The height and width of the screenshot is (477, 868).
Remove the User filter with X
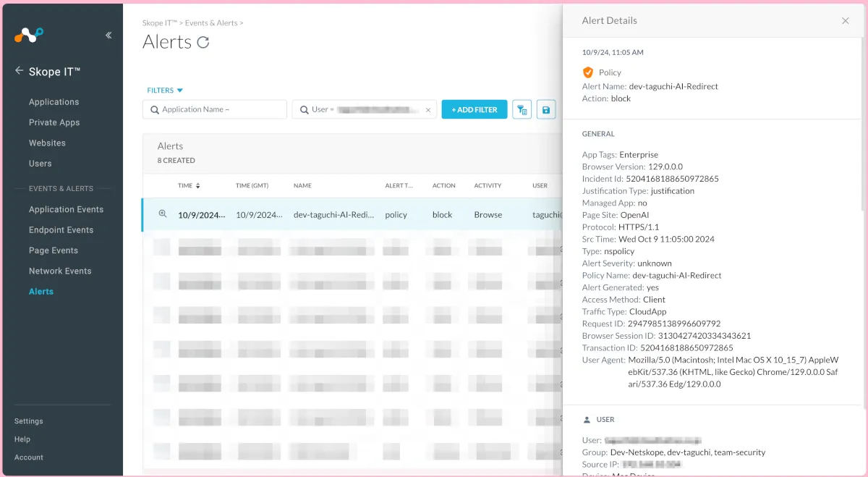click(427, 110)
